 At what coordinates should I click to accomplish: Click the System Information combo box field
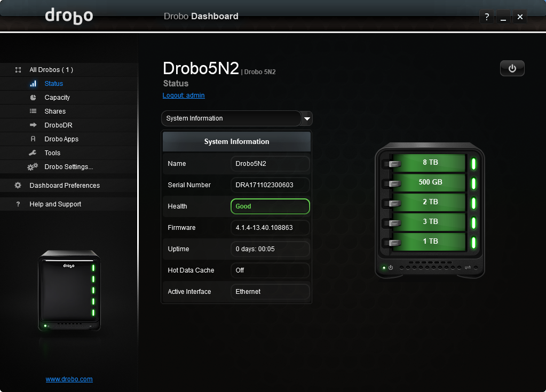(231, 118)
